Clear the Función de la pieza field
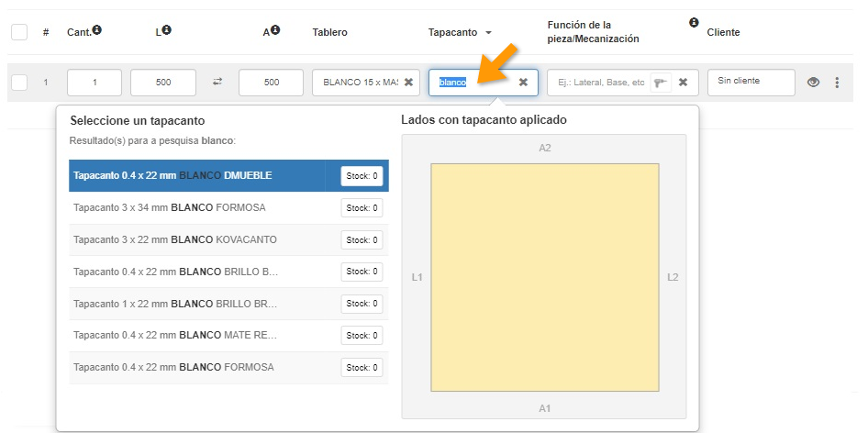Image resolution: width=868 pixels, height=433 pixels. pyautogui.click(x=683, y=82)
